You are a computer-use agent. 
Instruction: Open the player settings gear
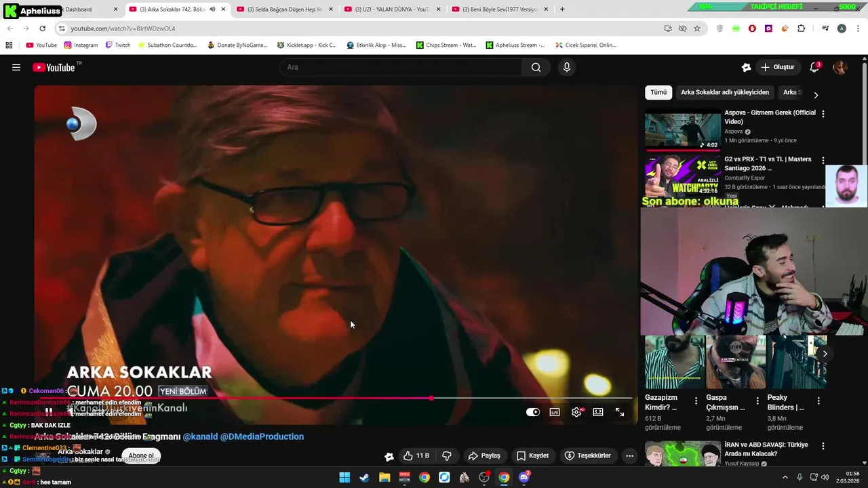tap(576, 412)
